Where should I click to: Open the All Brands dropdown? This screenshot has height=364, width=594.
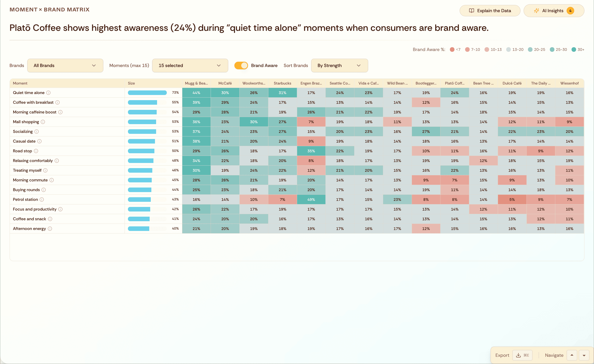click(65, 65)
